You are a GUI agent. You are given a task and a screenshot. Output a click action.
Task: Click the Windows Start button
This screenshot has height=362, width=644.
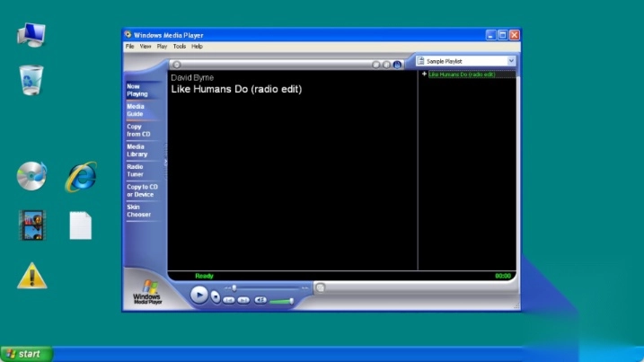point(26,354)
